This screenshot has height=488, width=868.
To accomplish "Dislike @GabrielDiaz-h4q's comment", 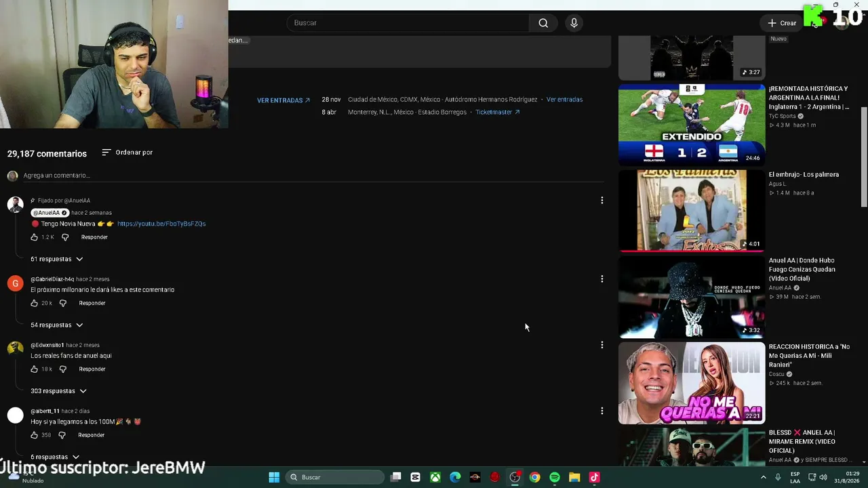I will pyautogui.click(x=63, y=303).
